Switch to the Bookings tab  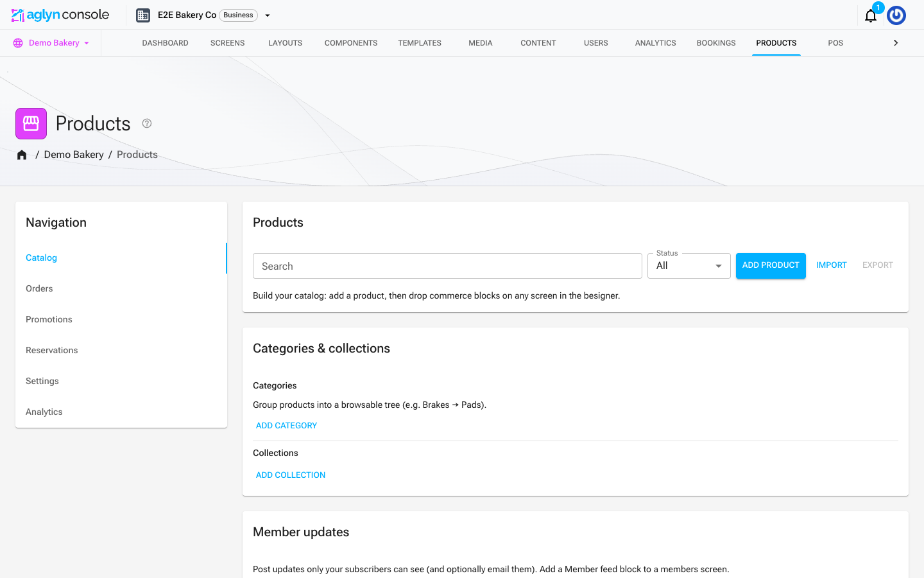716,43
